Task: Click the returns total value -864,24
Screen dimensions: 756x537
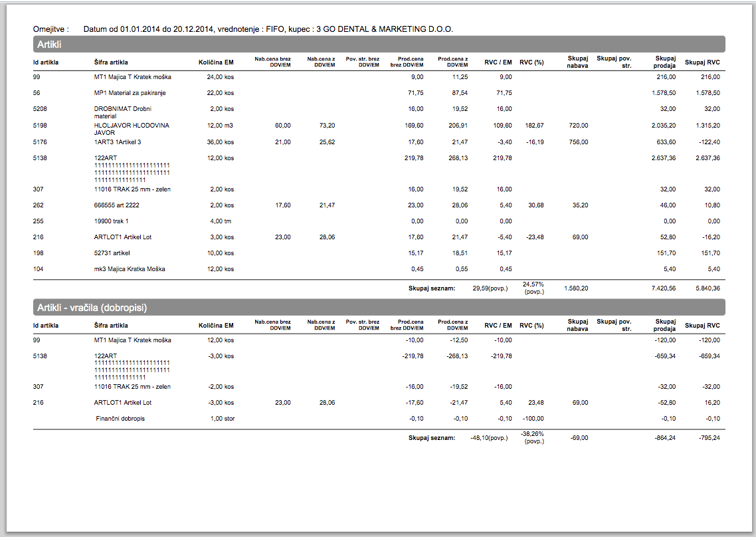Action: point(665,438)
